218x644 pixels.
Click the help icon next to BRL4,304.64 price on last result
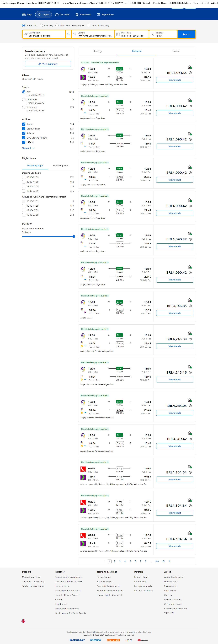tap(190, 539)
